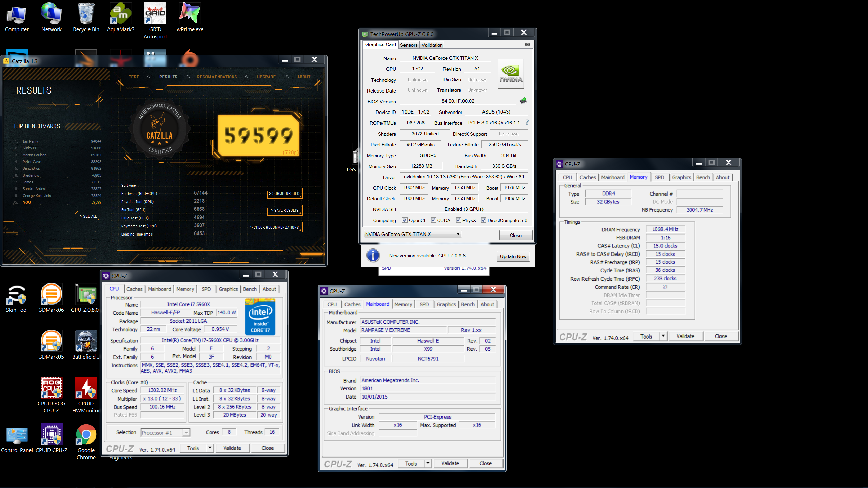Viewport: 868px width, 488px height.
Task: Open Catzilla UPGRADE menu
Action: (x=266, y=77)
